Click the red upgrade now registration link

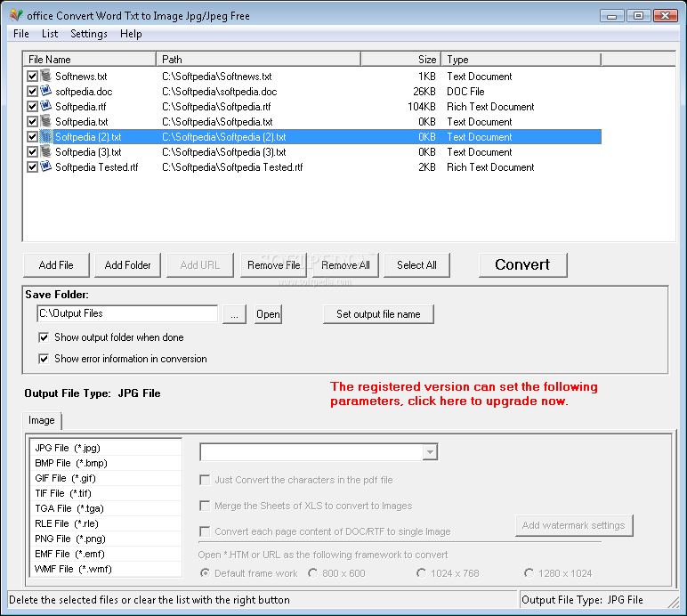click(464, 393)
